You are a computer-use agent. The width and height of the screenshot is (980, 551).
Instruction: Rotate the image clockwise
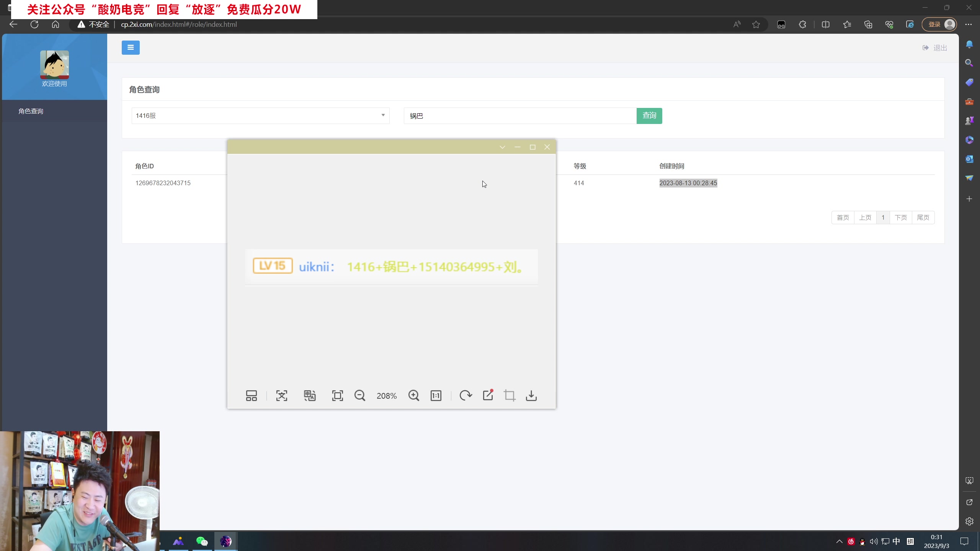465,396
